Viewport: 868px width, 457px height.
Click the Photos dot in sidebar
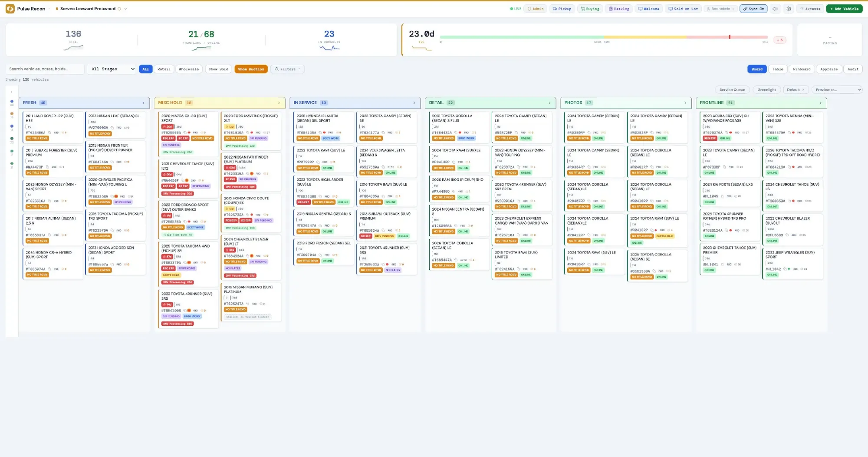(12, 151)
